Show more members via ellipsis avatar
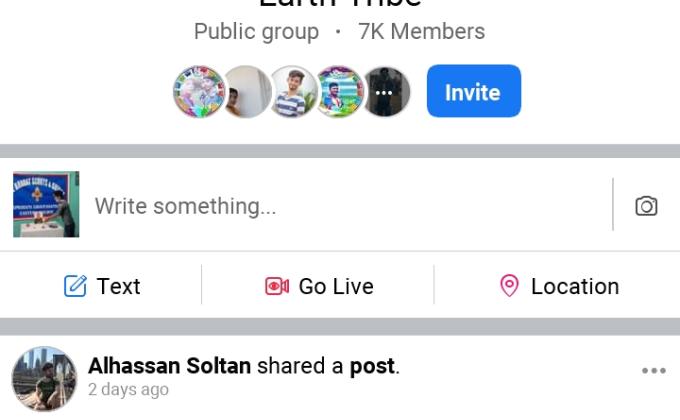Screen dimensions: 680x420 click(x=385, y=92)
